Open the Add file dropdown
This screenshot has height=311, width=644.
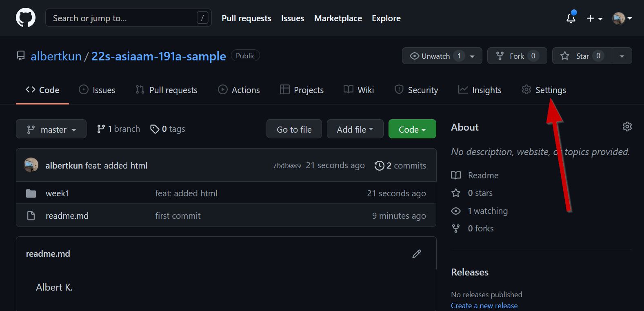[355, 129]
